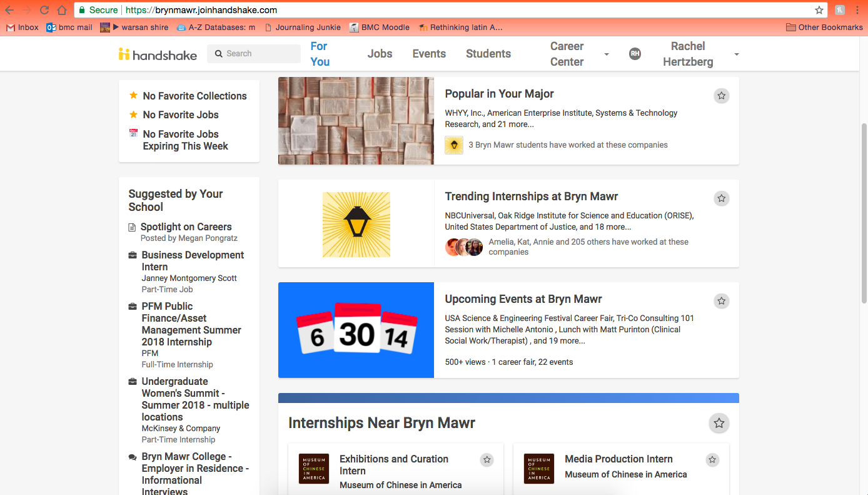Viewport: 868px width, 495px height.
Task: Open the Rachel Hertzberg account dropdown arrow
Action: point(736,54)
